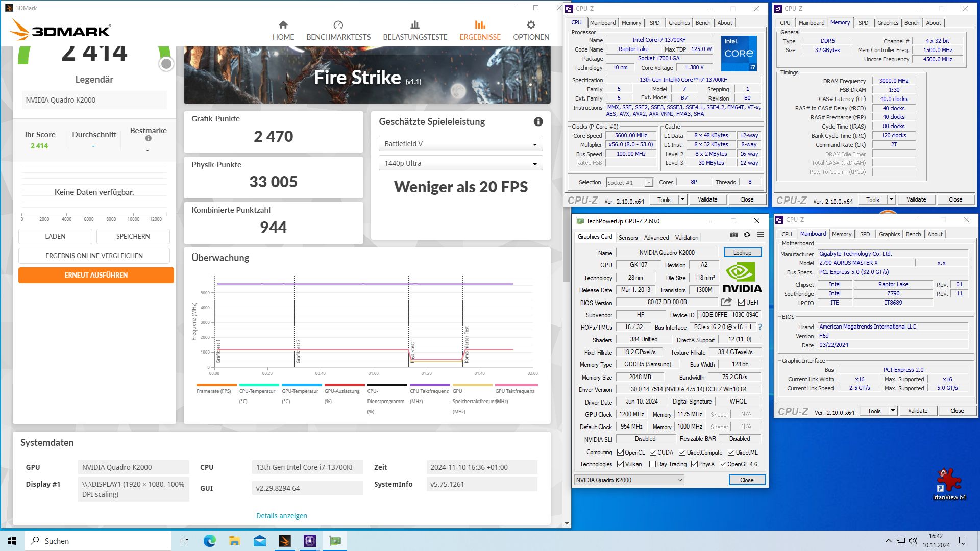Viewport: 980px width, 551px height.
Task: Click Bus Interface question mark in GPU-Z
Action: coord(760,327)
